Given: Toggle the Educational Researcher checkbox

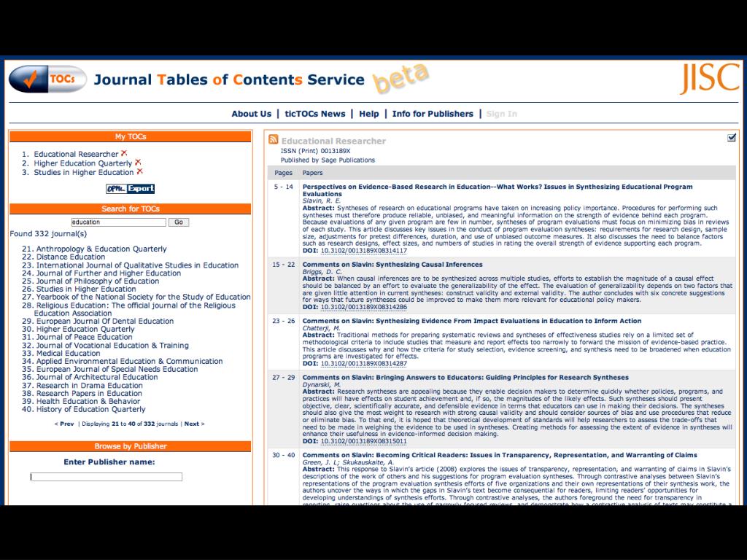Looking at the screenshot, I should point(731,138).
